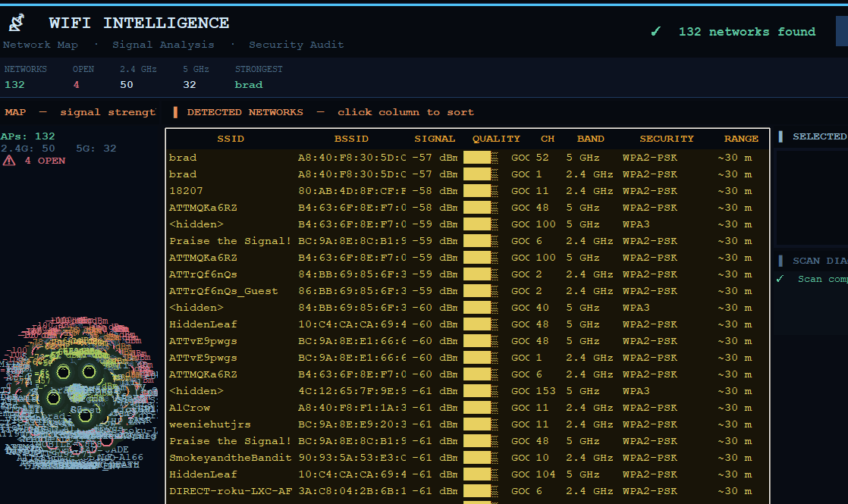This screenshot has height=504, width=848.
Task: Switch to the Signal Analysis tab
Action: click(163, 45)
